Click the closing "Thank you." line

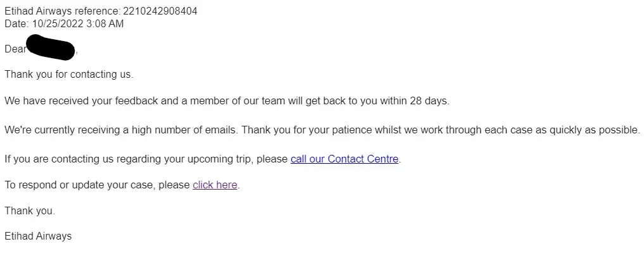pyautogui.click(x=30, y=211)
